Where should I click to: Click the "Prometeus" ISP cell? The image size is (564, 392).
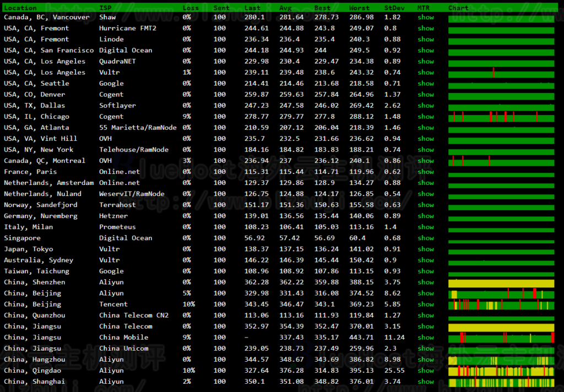click(x=118, y=227)
